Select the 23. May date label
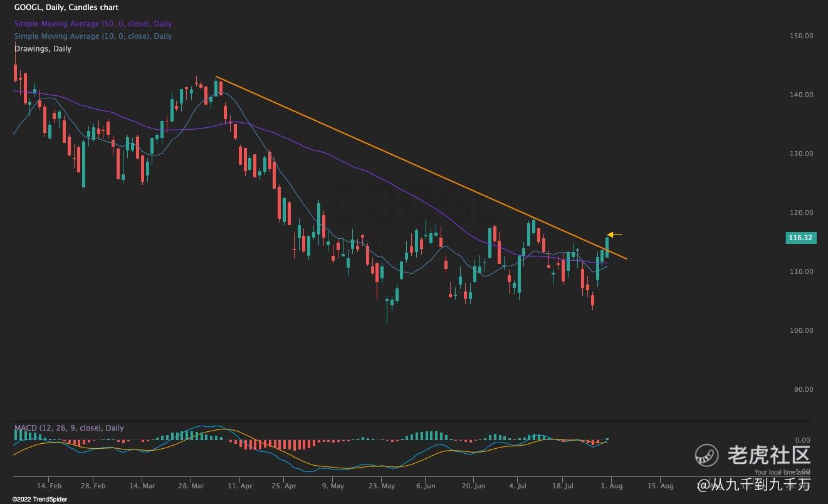Image resolution: width=828 pixels, height=504 pixels. point(382,486)
